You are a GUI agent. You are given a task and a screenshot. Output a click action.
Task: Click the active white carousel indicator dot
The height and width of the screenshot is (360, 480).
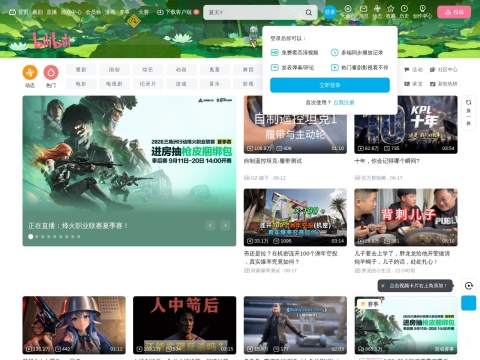tap(31, 237)
